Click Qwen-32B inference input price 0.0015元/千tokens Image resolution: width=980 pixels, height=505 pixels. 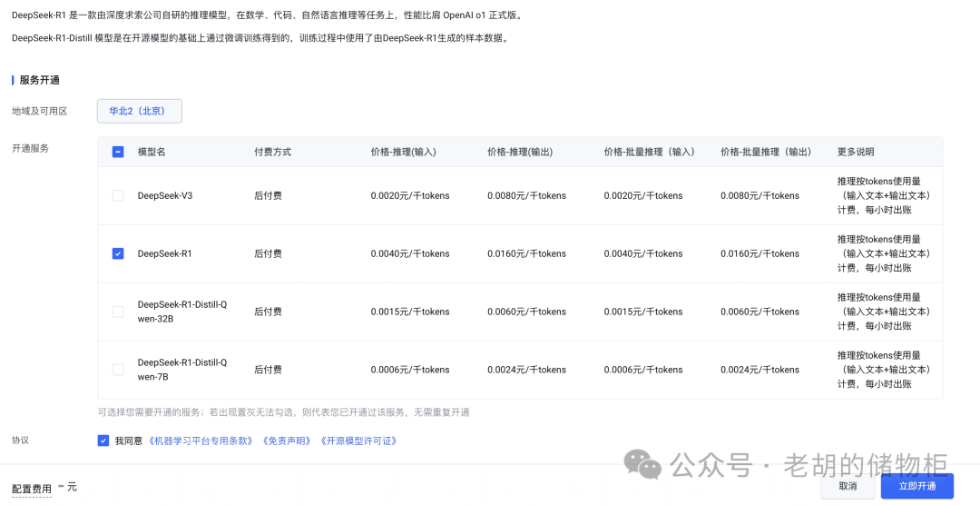[x=410, y=312]
